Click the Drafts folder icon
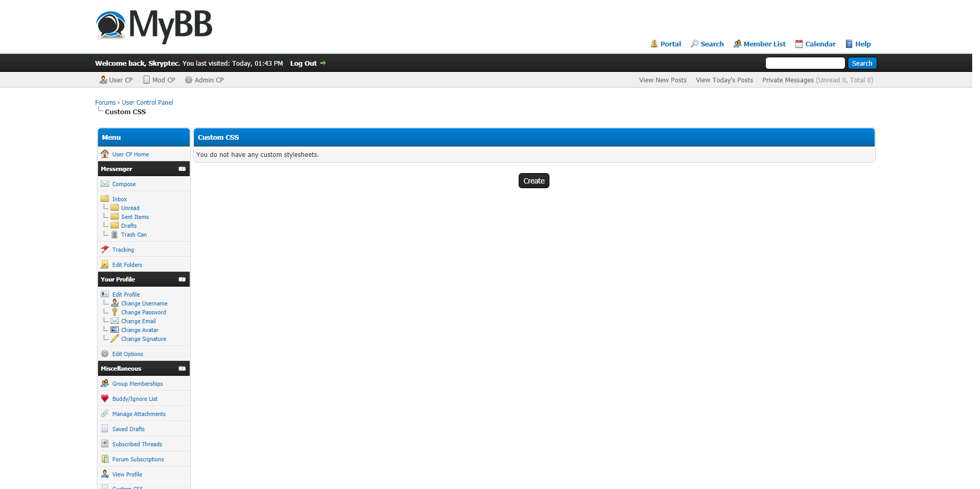This screenshot has width=980, height=489. tap(115, 225)
